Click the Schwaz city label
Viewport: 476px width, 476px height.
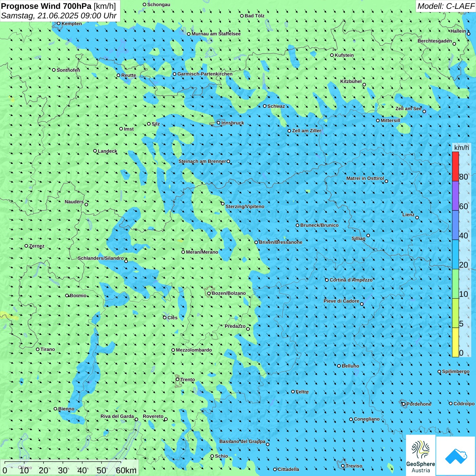click(x=276, y=106)
